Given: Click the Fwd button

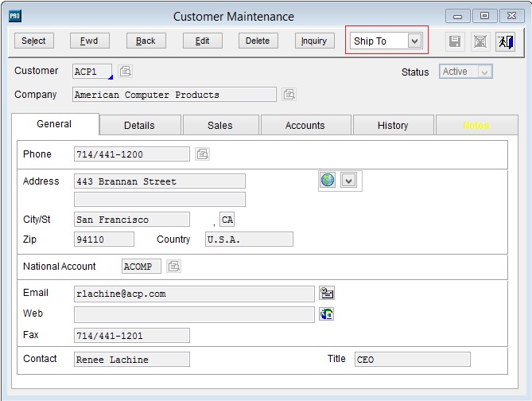Looking at the screenshot, I should point(90,41).
